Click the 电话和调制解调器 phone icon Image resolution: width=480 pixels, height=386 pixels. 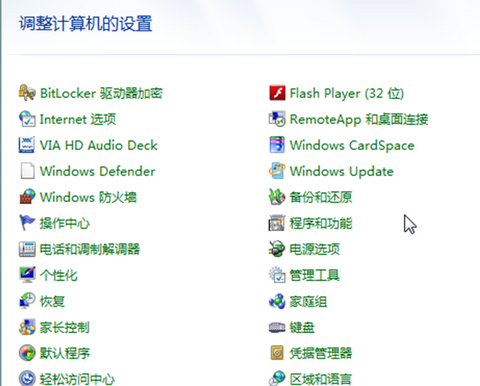[x=27, y=249]
